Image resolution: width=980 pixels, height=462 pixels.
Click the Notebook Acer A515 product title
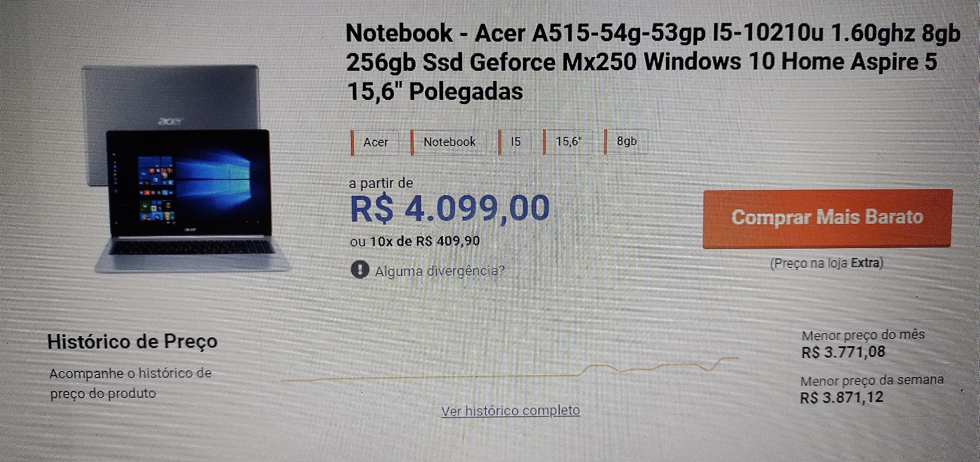point(653,62)
